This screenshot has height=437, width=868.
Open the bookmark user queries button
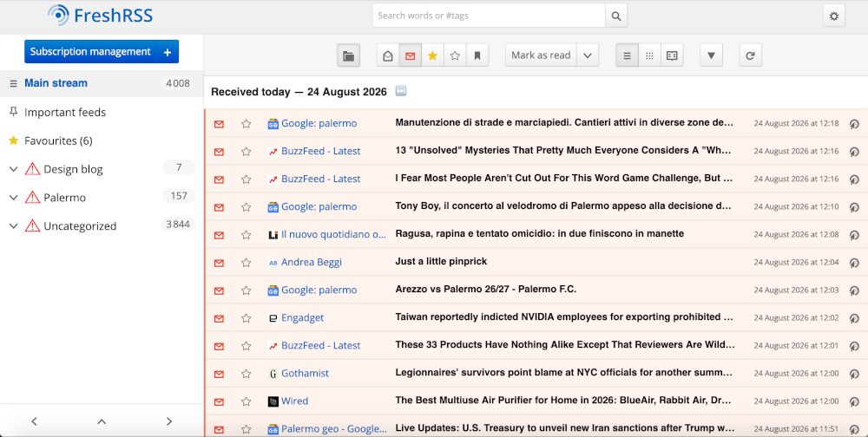click(477, 55)
